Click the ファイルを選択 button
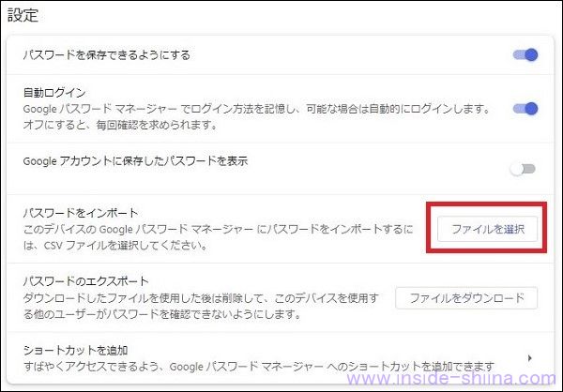 point(487,229)
